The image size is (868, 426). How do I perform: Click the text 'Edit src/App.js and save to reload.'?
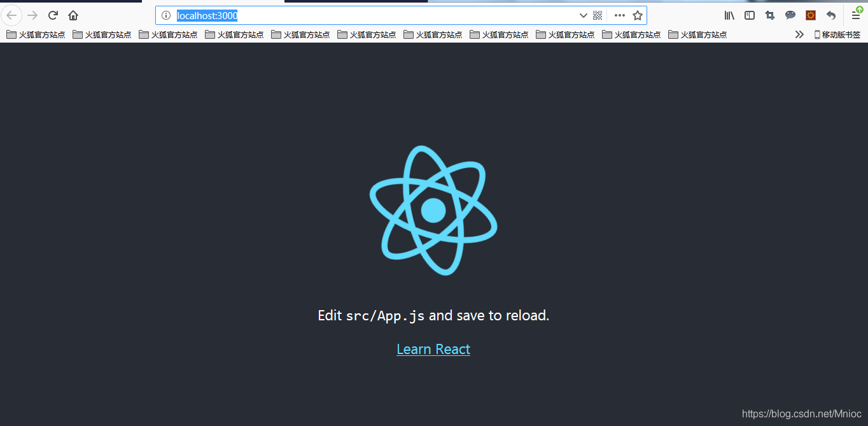click(433, 315)
